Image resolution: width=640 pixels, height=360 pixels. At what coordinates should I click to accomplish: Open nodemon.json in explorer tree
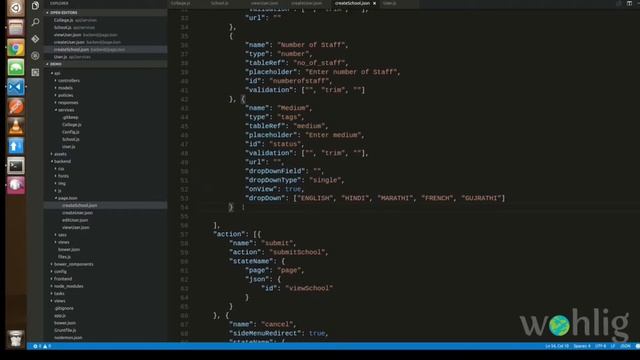point(68,338)
